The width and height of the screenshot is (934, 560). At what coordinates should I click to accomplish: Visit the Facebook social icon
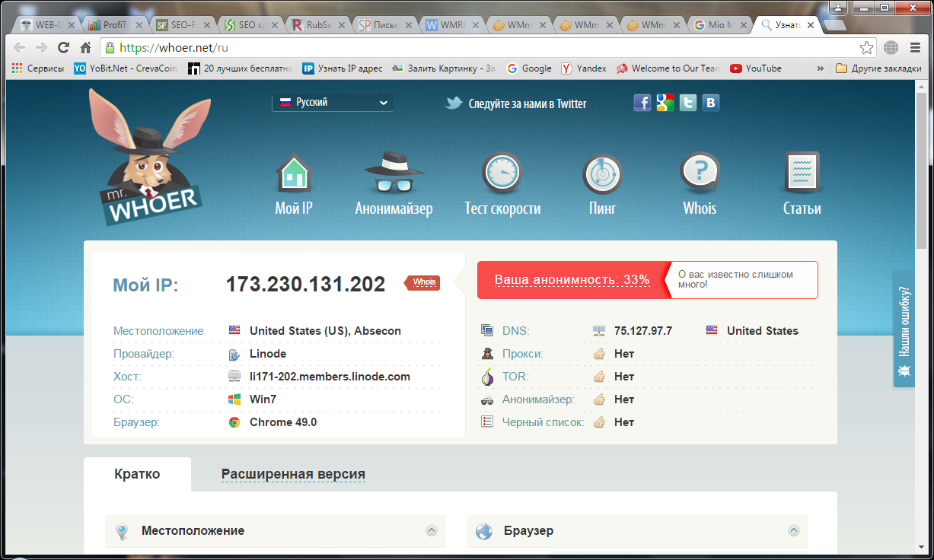[x=642, y=103]
